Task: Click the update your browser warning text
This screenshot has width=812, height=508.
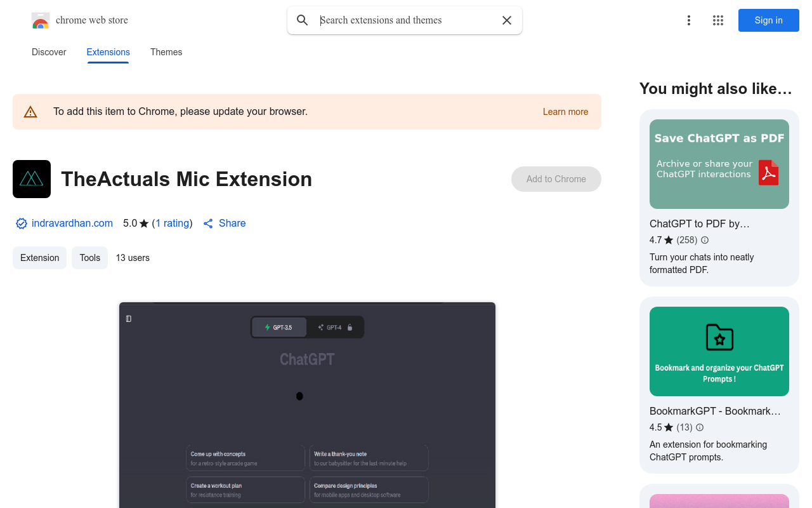Action: pyautogui.click(x=180, y=112)
